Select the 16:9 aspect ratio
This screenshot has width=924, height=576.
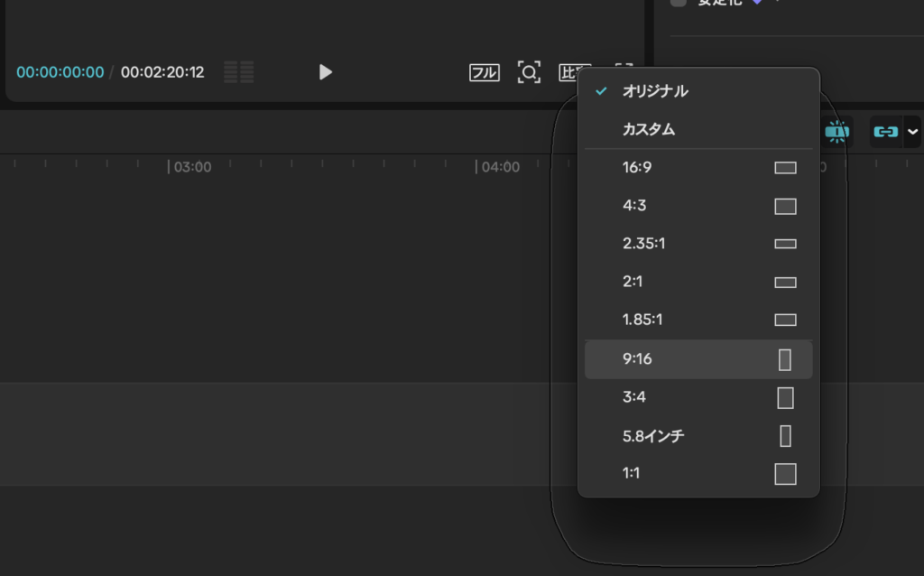click(635, 168)
